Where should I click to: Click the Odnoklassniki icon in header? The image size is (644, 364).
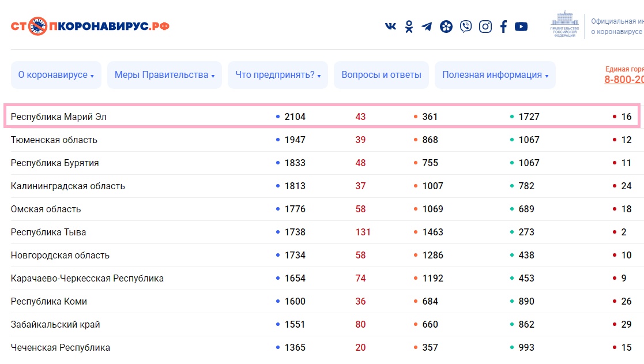pos(409,27)
